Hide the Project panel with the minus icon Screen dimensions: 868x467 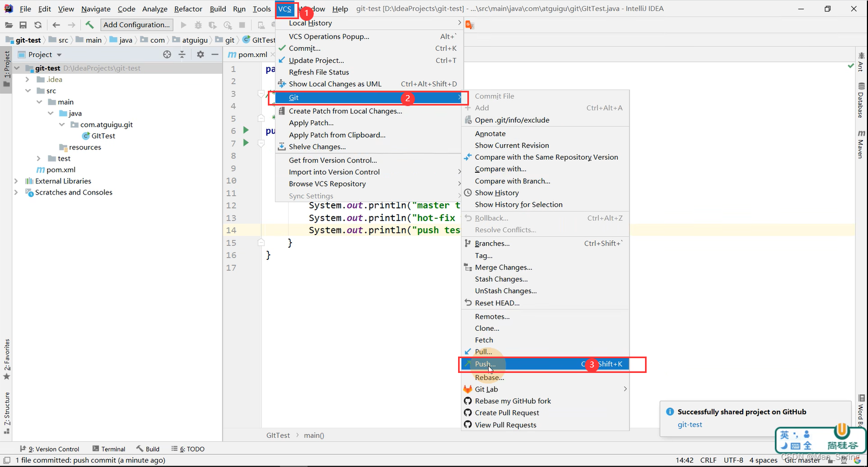(x=215, y=54)
